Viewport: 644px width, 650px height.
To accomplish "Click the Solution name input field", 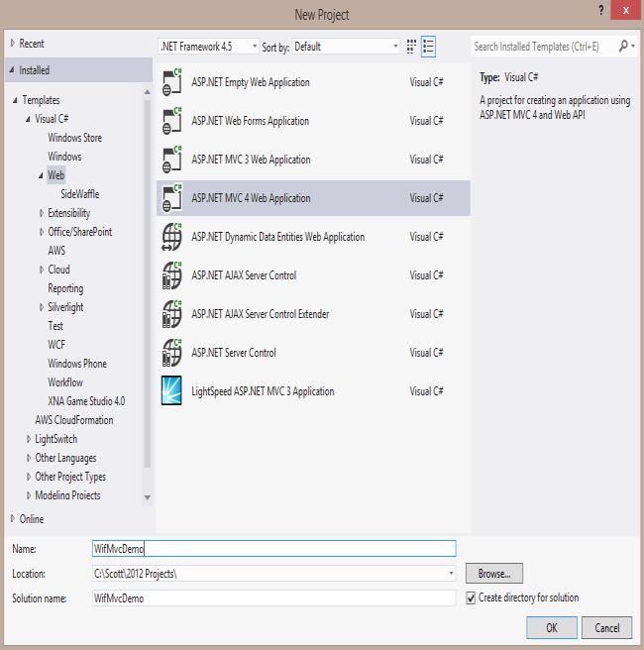I will point(273,598).
